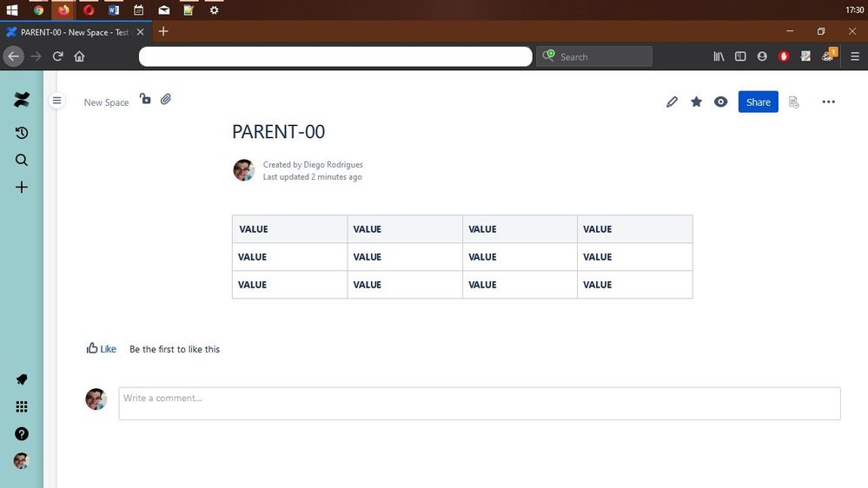Open Word from the taskbar
The width and height of the screenshot is (868, 488).
click(114, 10)
